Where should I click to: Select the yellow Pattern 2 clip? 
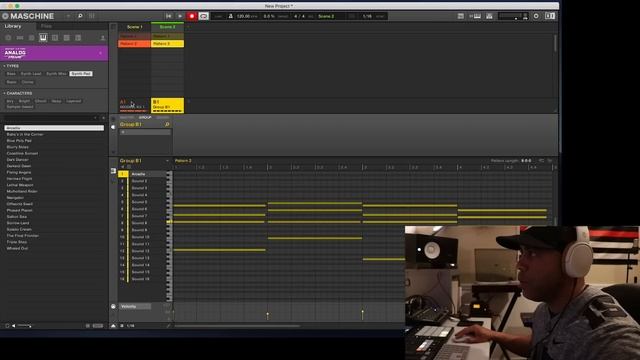(167, 44)
